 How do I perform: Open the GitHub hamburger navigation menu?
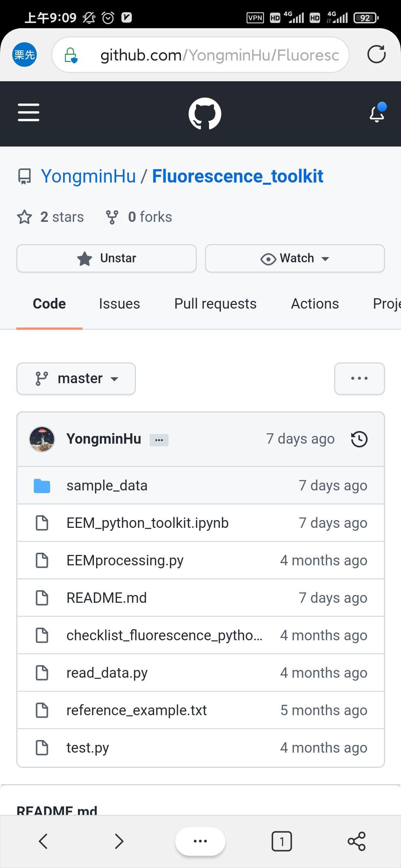(29, 112)
